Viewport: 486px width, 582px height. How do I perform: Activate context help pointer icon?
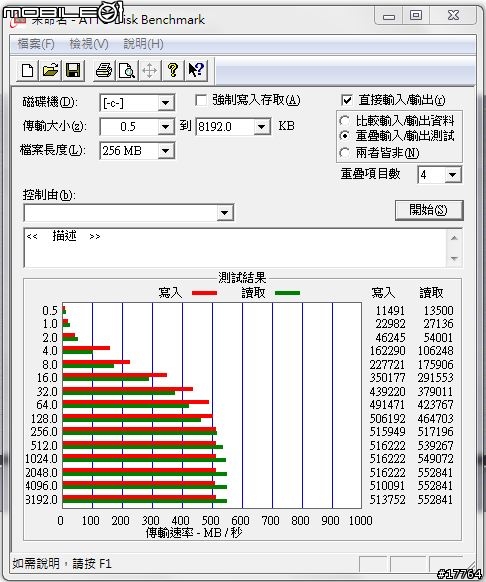196,70
